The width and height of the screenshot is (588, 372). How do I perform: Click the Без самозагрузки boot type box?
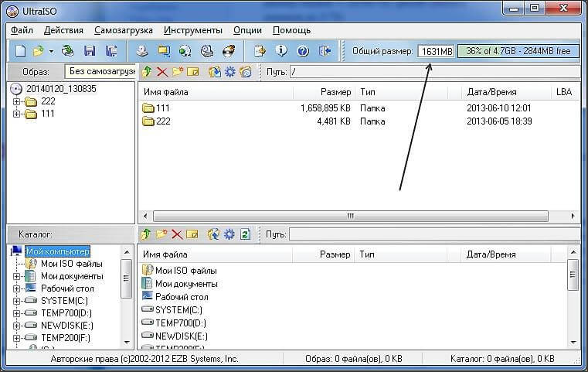pos(100,71)
